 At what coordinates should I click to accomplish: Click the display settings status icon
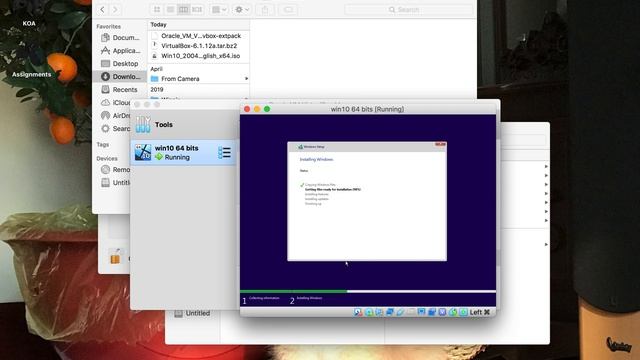pos(421,312)
